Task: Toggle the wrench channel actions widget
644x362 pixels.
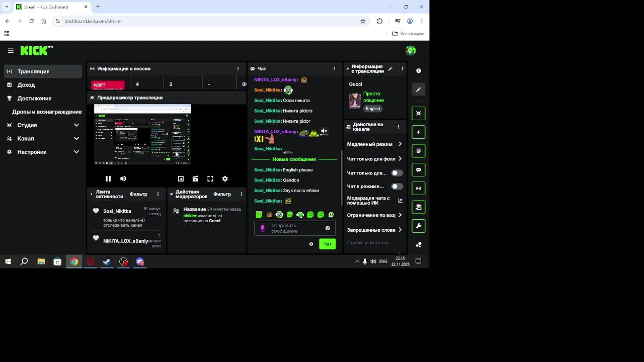Action: (419, 226)
